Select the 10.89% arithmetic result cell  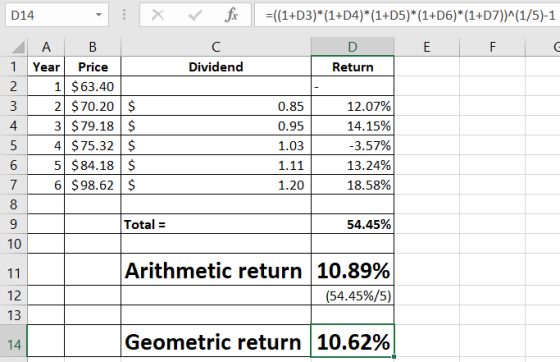click(352, 270)
